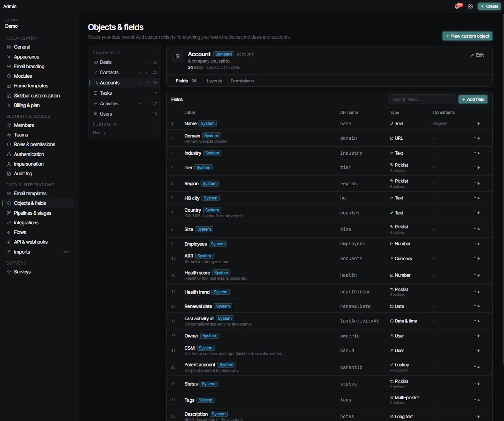Move the Status field up
Image resolution: width=504 pixels, height=421 pixels.
pos(475,384)
